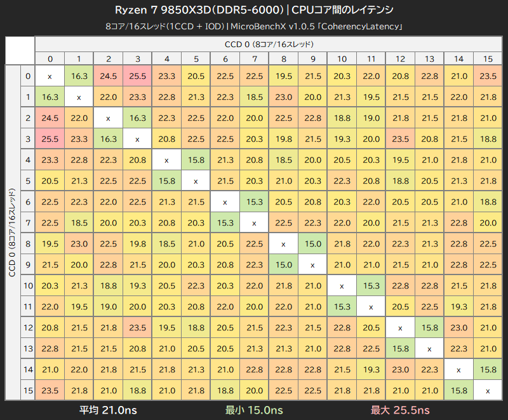Select the maximum latency cell showing 25.5
Viewport: 508px width, 420px height.
[138, 76]
